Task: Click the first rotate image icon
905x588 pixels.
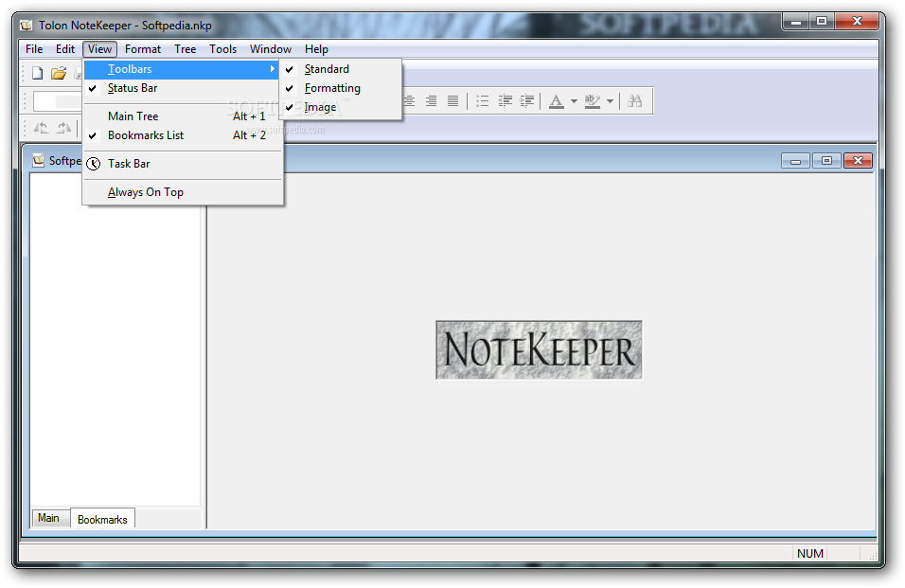Action: click(x=41, y=128)
